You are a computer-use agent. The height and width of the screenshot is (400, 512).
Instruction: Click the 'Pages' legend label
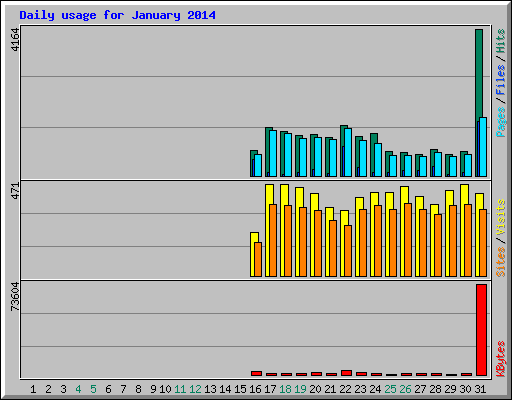[500, 122]
